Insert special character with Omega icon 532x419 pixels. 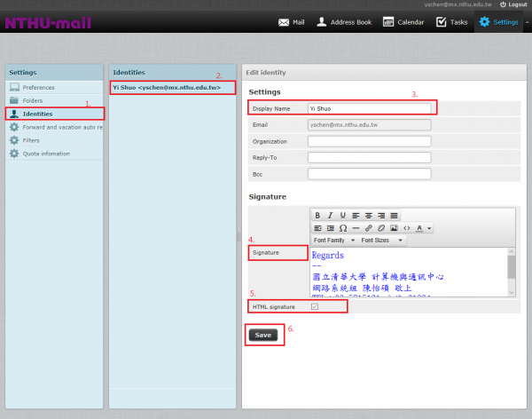pos(342,228)
